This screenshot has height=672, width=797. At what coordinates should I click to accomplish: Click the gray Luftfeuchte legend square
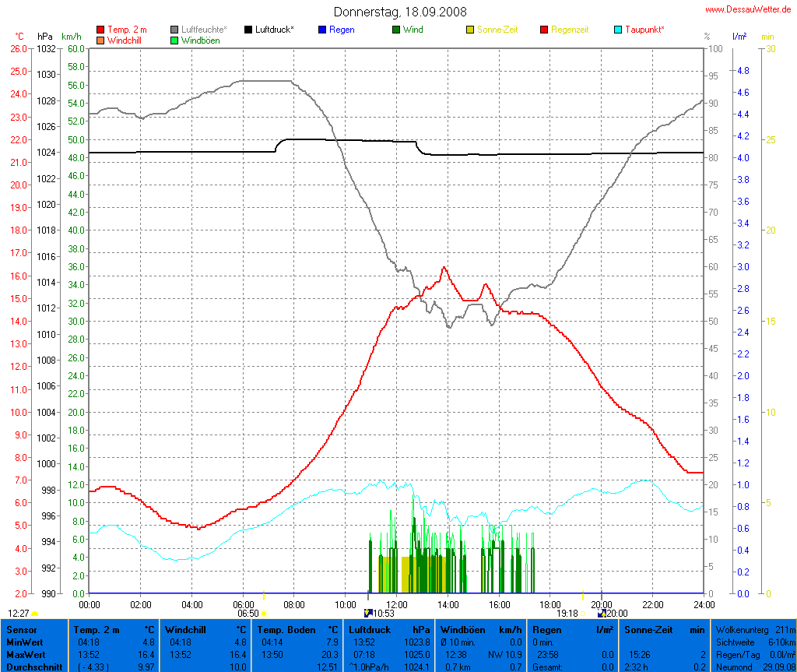(x=174, y=30)
